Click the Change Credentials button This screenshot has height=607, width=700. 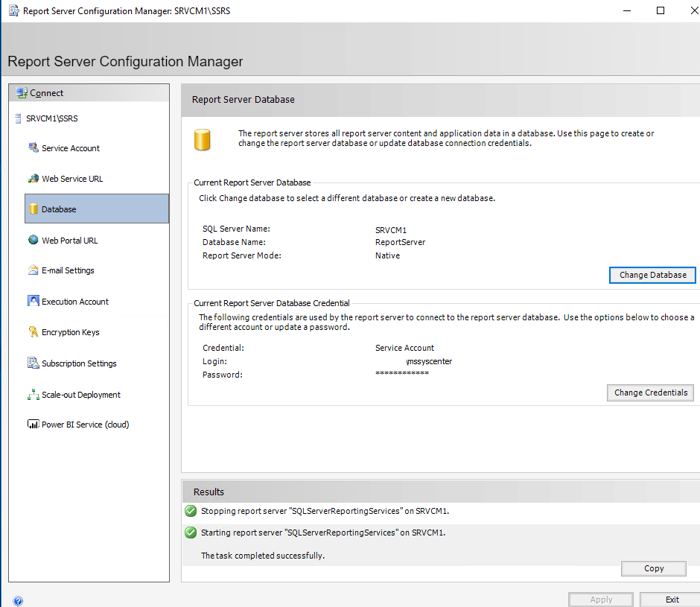(650, 393)
